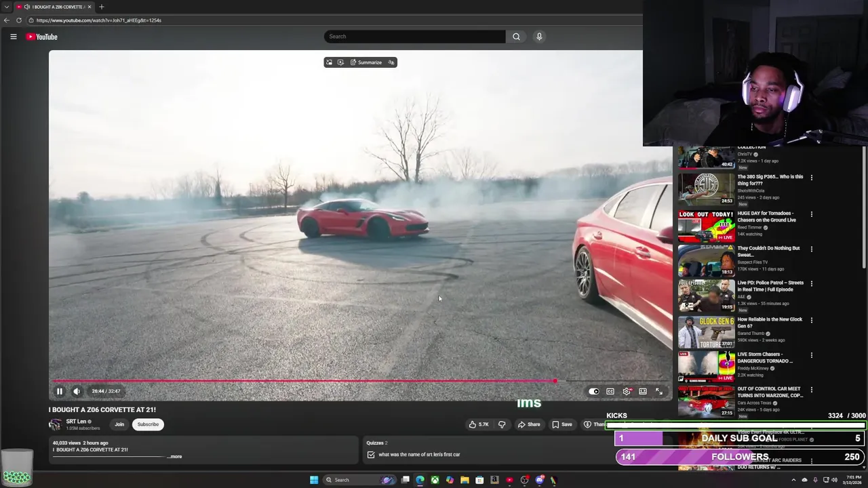This screenshot has width=868, height=488.
Task: Open options for HUGE DAY for Tornadoes
Action: 811,214
